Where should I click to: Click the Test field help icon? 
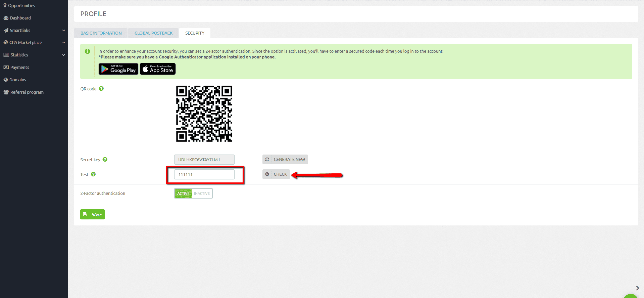(x=93, y=174)
